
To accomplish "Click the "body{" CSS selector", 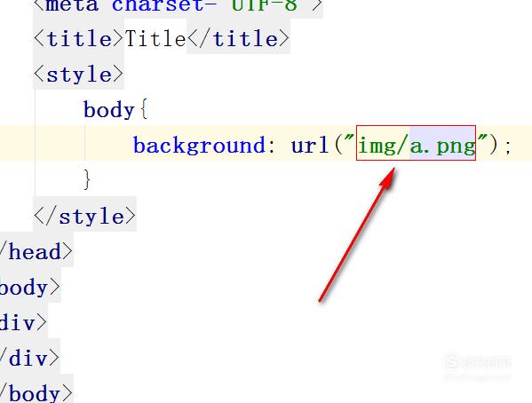I will pos(115,110).
